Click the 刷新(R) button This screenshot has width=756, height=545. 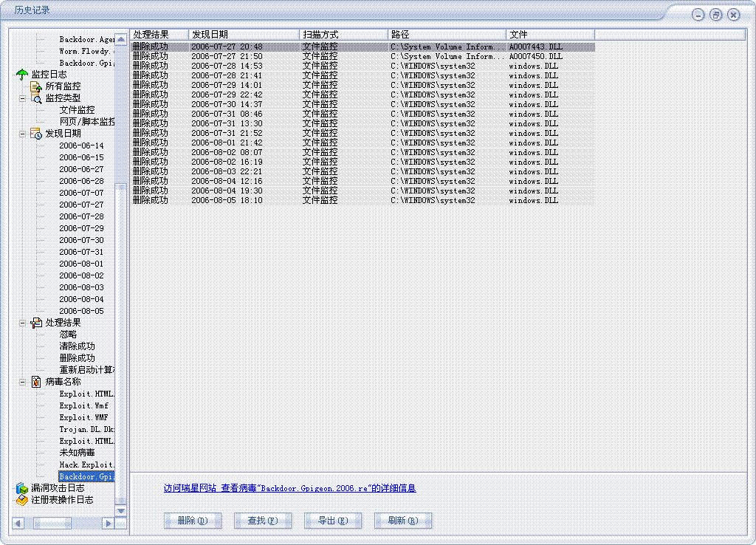coord(403,521)
